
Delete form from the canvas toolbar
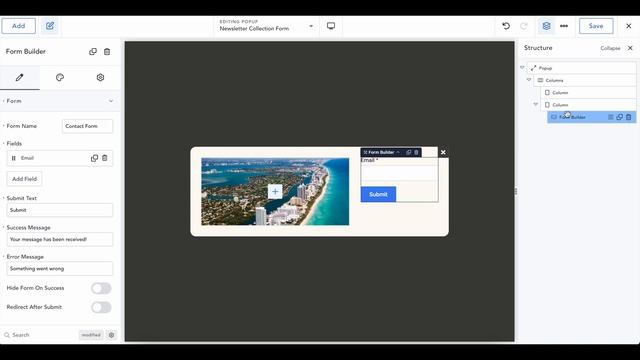(416, 152)
